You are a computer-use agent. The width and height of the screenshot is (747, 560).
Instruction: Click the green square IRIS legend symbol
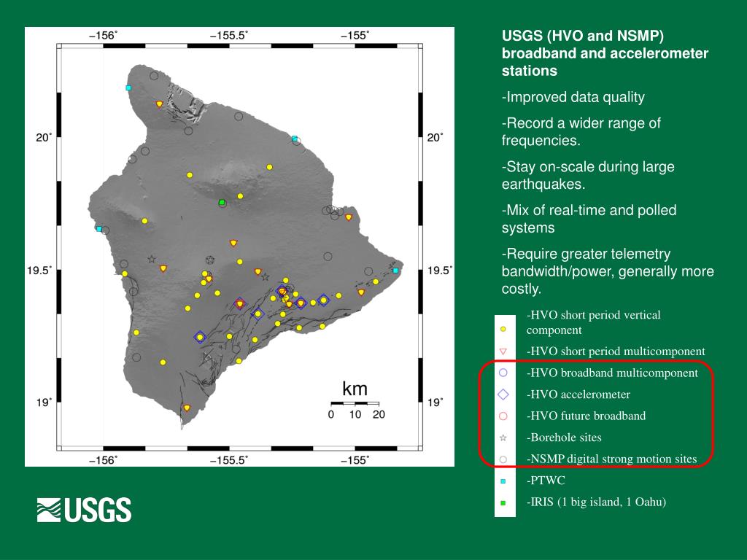[x=503, y=502]
